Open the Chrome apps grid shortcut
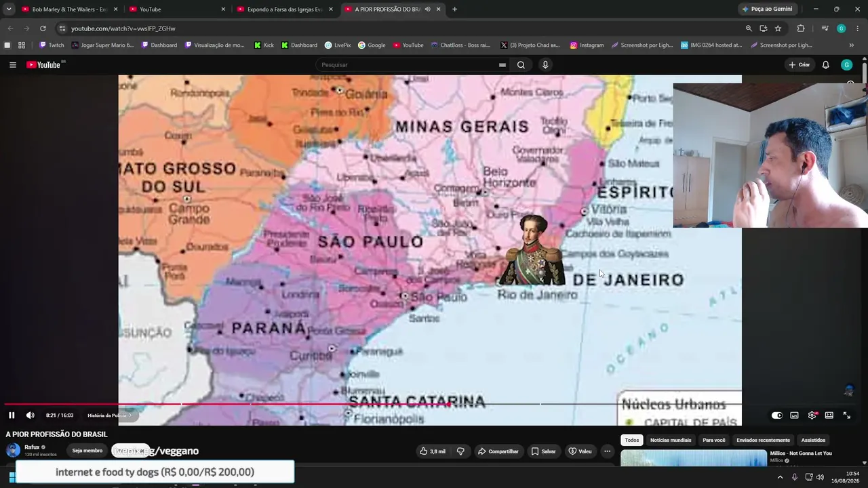This screenshot has width=868, height=488. click(22, 45)
